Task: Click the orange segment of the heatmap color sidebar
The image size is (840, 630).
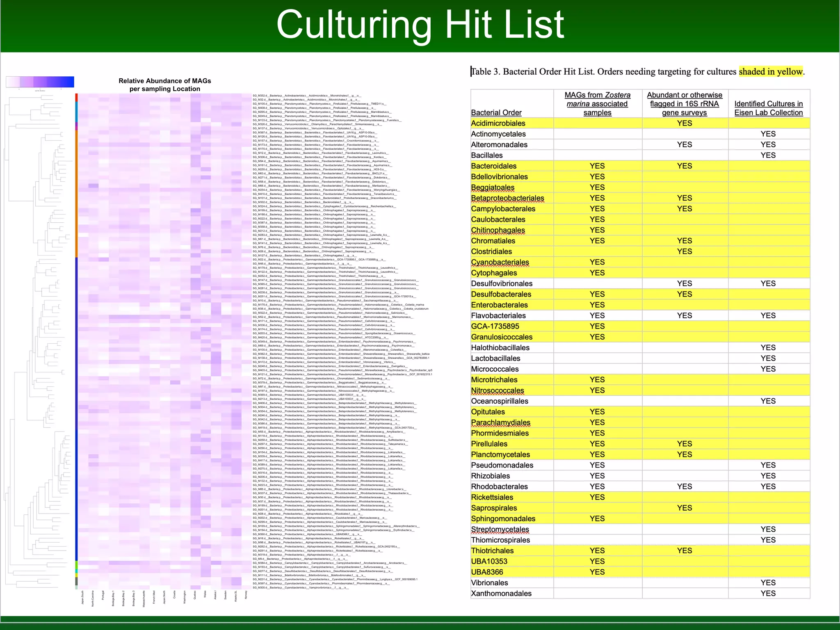Action: pos(76,193)
